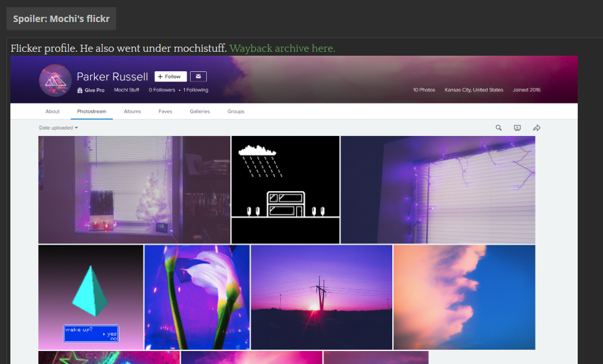This screenshot has height=364, width=603.
Task: Go to the Galleries tab
Action: (200, 111)
